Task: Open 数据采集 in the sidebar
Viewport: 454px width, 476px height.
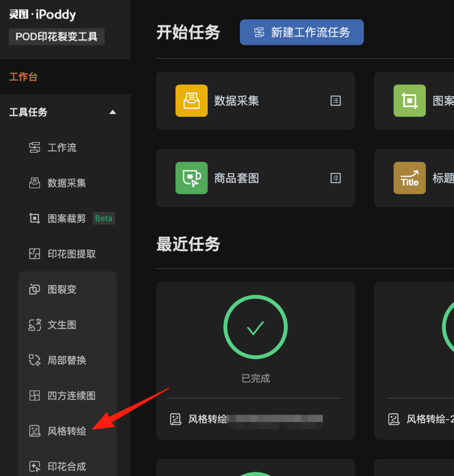Action: coord(67,183)
